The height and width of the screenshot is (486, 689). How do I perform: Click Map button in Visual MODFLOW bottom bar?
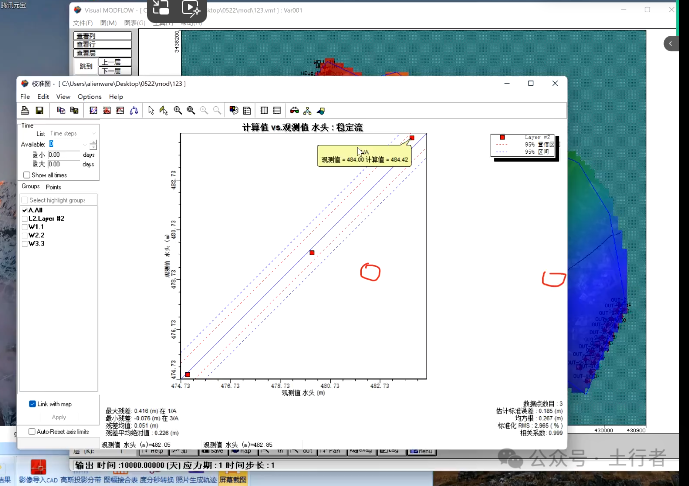coord(243,451)
